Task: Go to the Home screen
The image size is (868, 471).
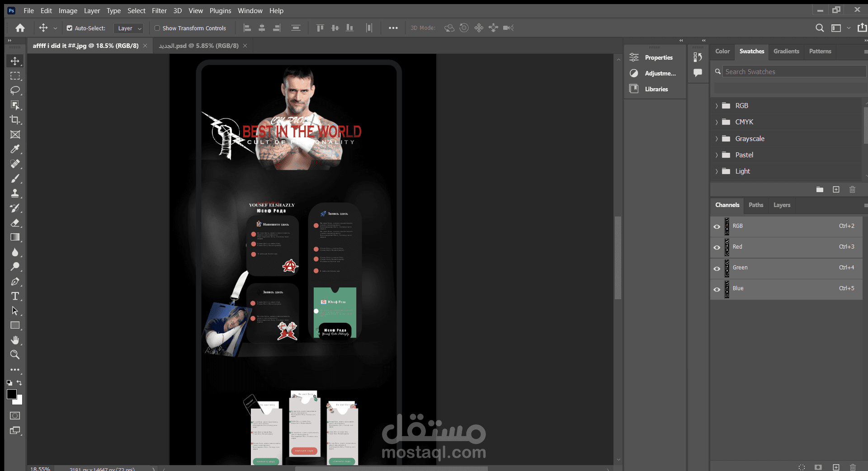Action: (20, 28)
